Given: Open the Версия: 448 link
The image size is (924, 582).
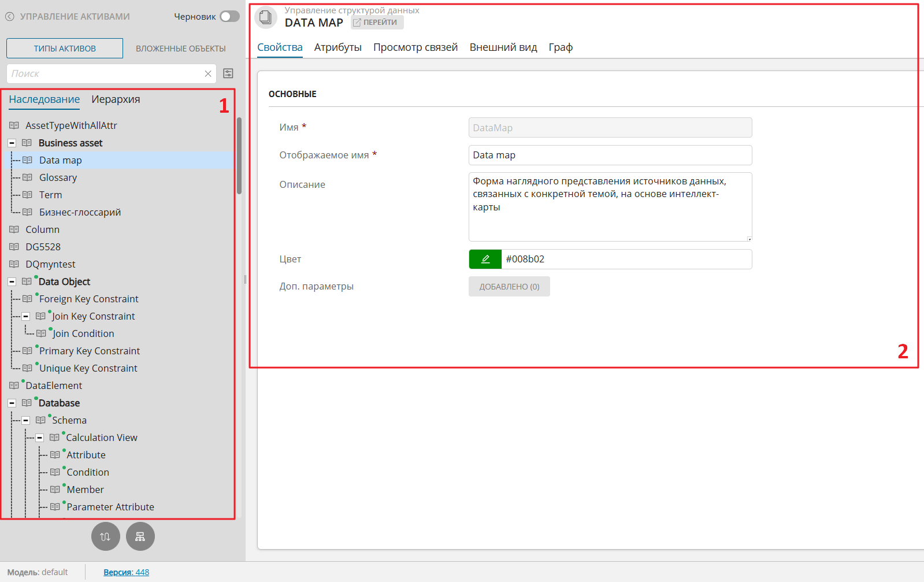Looking at the screenshot, I should (x=126, y=572).
